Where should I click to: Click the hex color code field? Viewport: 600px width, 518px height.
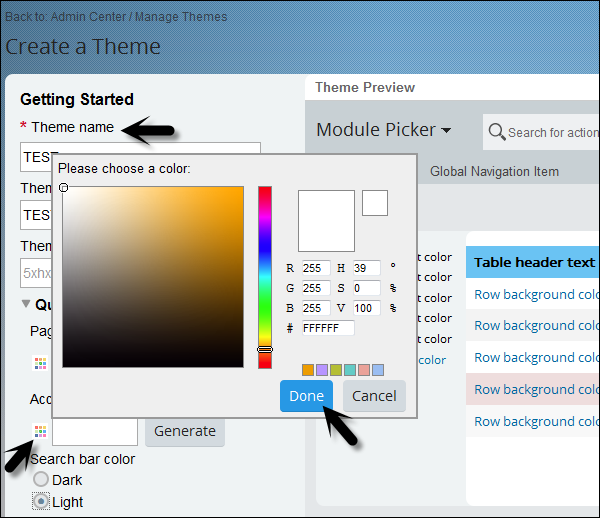327,328
